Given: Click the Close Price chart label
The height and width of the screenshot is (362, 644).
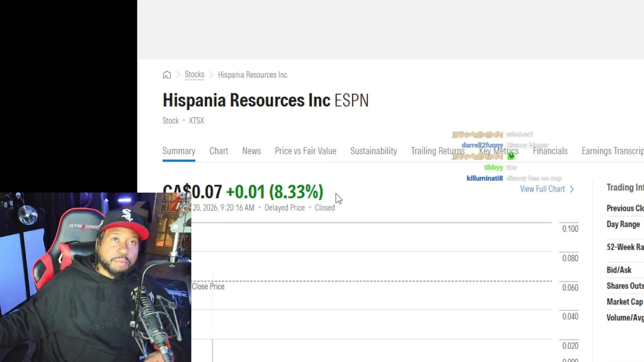Looking at the screenshot, I should tap(208, 287).
